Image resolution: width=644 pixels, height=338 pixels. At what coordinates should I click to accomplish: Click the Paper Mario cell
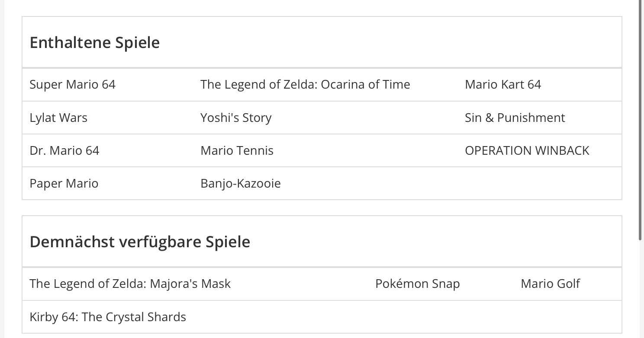(x=64, y=183)
